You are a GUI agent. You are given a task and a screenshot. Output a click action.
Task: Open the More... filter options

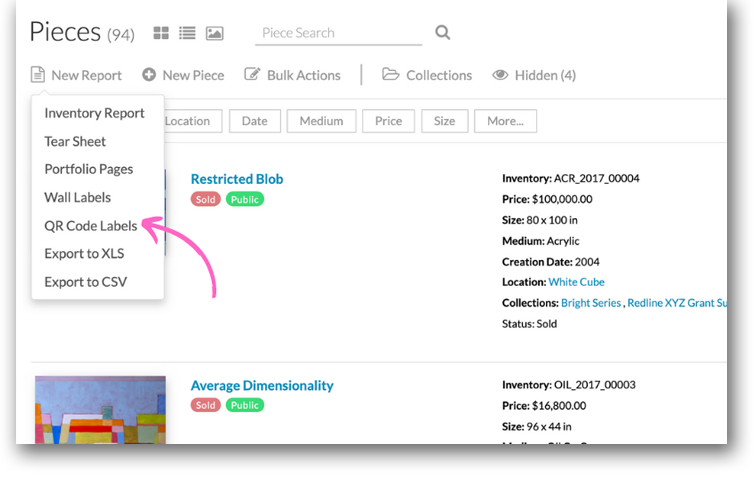(505, 121)
